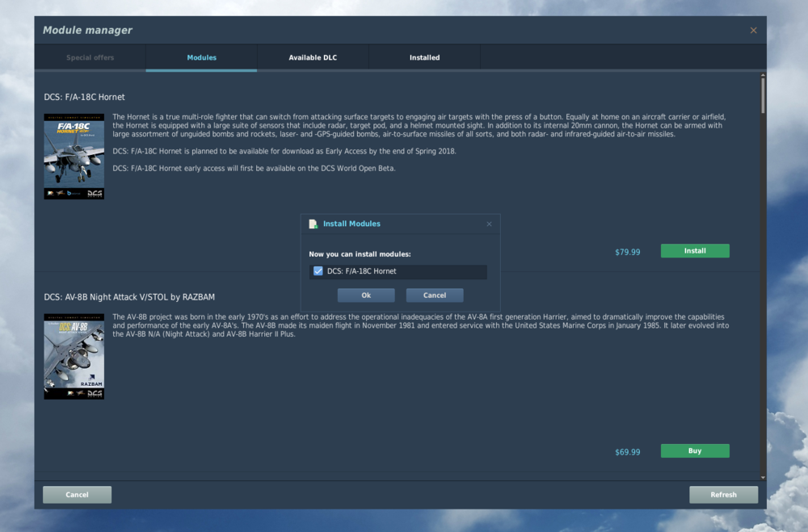The width and height of the screenshot is (808, 532).
Task: Click the 'Install Modules' dialog title
Action: (351, 224)
